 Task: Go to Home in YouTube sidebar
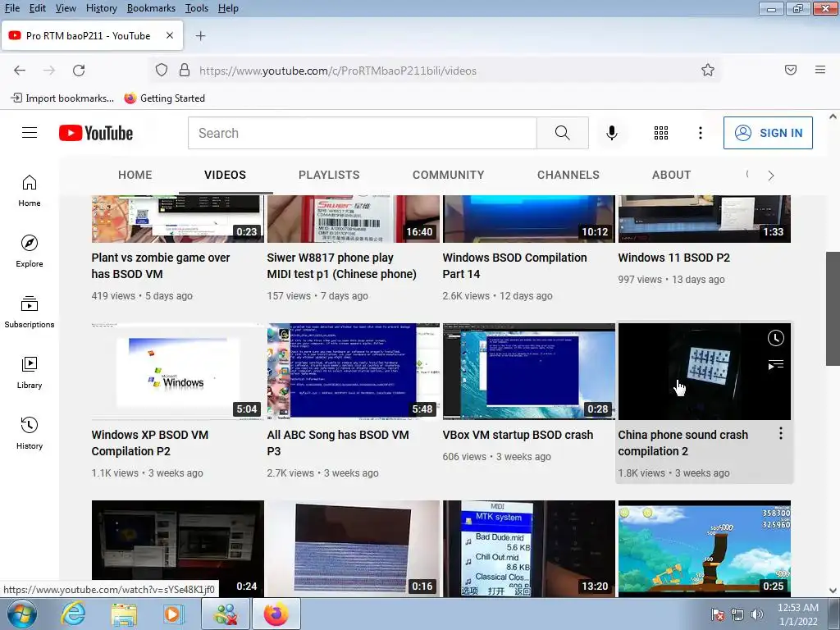(30, 190)
